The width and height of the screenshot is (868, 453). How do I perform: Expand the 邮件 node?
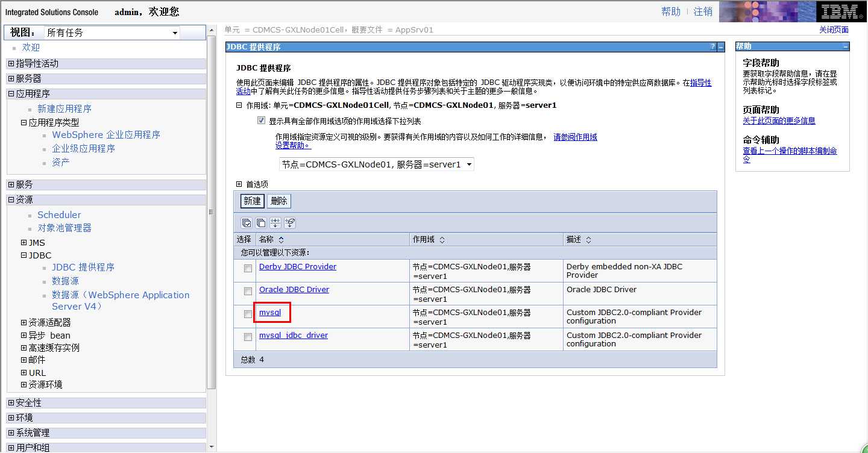[x=24, y=360]
